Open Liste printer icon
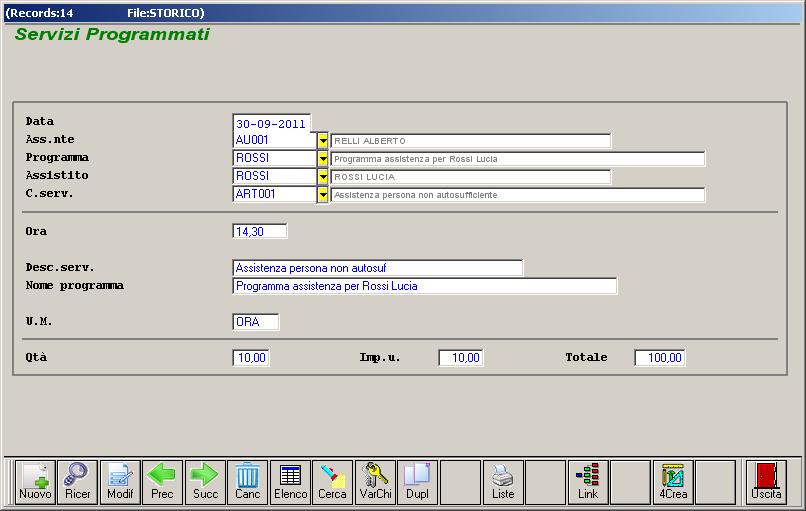The height and width of the screenshot is (511, 806). pos(503,482)
